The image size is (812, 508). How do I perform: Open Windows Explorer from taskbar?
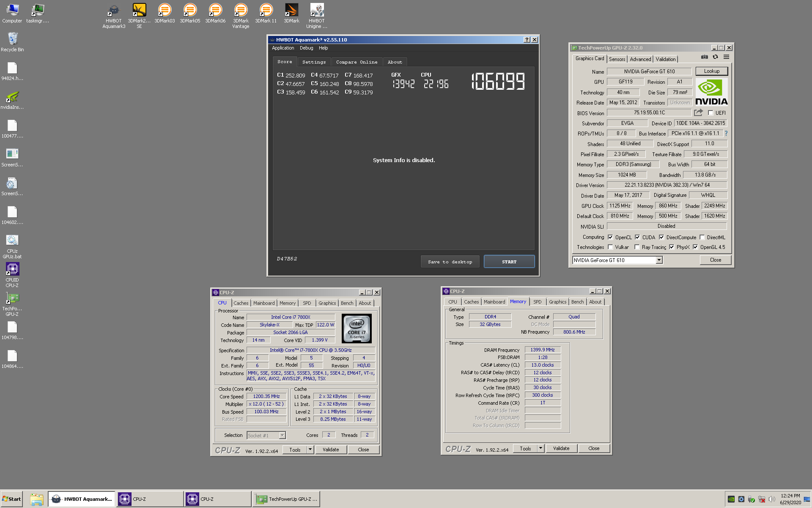(37, 499)
